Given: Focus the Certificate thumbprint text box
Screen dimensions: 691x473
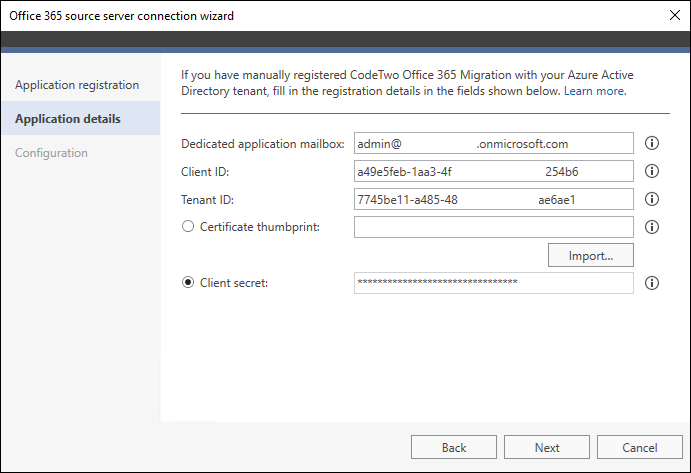Looking at the screenshot, I should (x=494, y=227).
